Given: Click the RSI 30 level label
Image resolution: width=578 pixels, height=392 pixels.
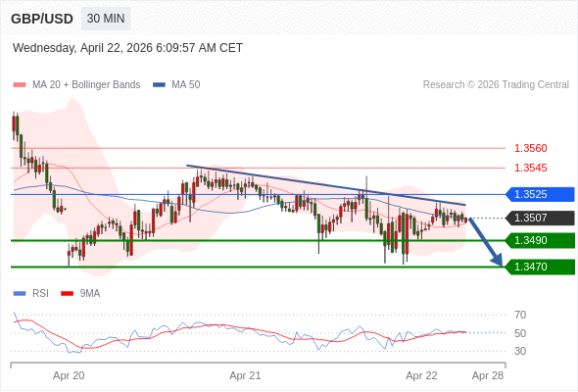Looking at the screenshot, I should 520,351.
